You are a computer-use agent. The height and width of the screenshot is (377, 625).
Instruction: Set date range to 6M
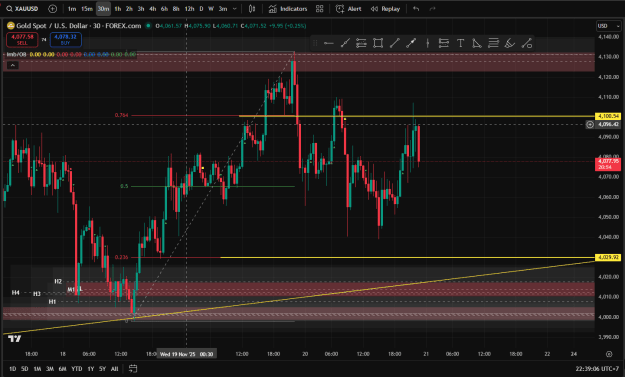pyautogui.click(x=62, y=369)
